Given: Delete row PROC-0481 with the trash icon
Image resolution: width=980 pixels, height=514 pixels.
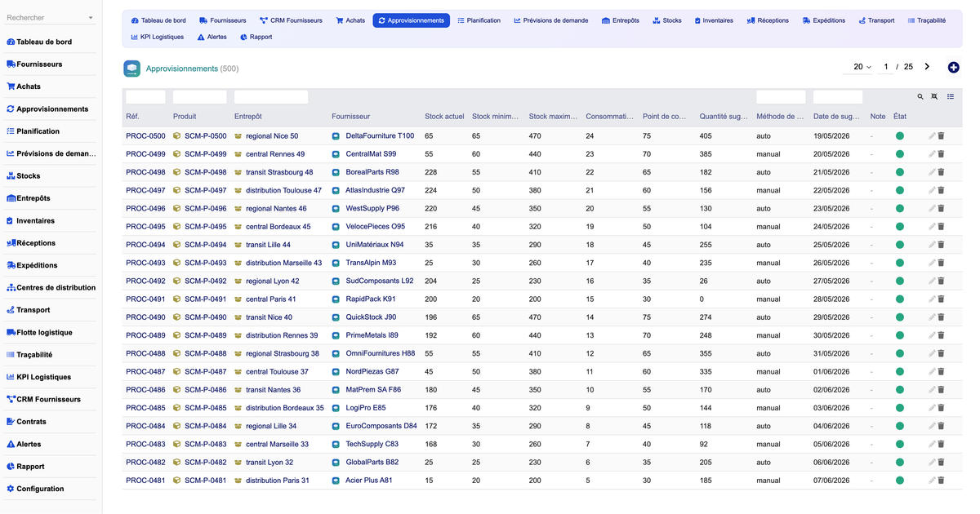Looking at the screenshot, I should 941,481.
